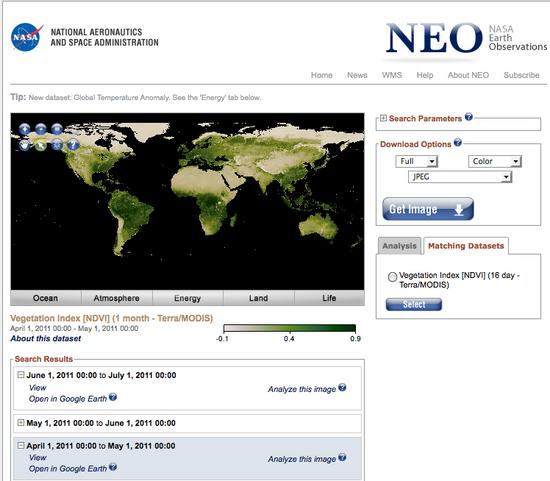Switch to the Analysis tab
This screenshot has height=481, width=550.
tap(400, 246)
